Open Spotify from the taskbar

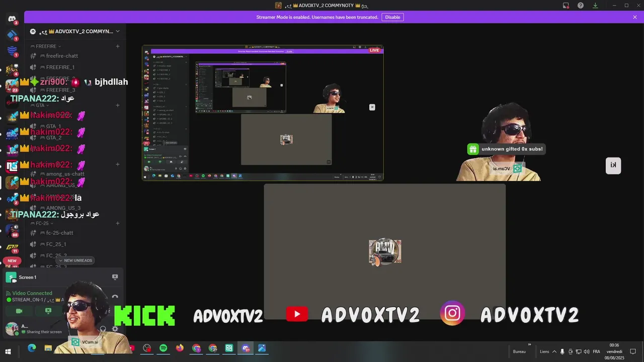[164, 348]
